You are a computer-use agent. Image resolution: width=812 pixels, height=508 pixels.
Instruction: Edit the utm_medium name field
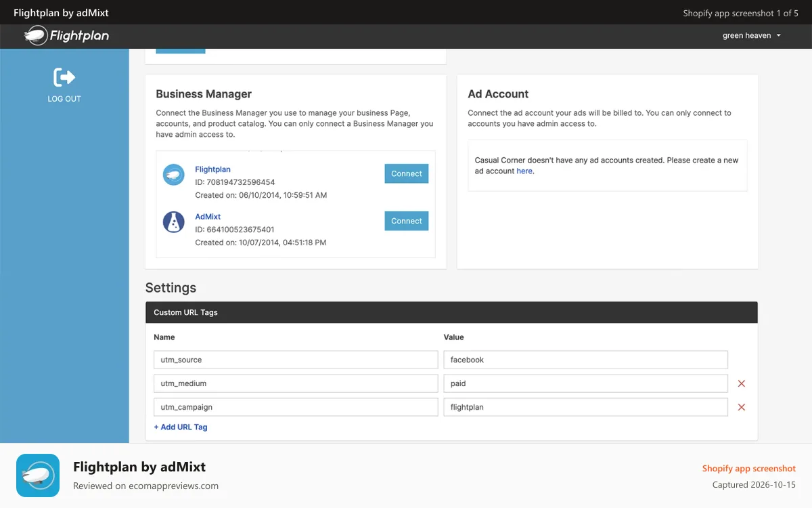point(296,383)
